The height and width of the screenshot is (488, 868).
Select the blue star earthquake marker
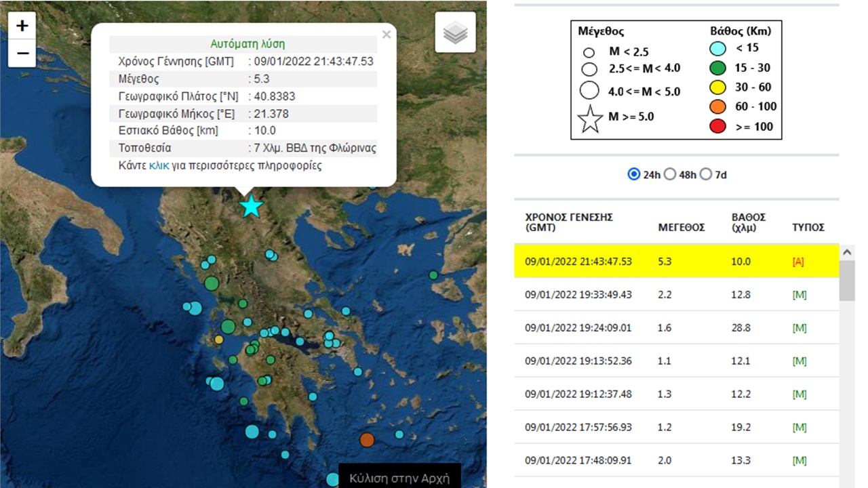(251, 207)
